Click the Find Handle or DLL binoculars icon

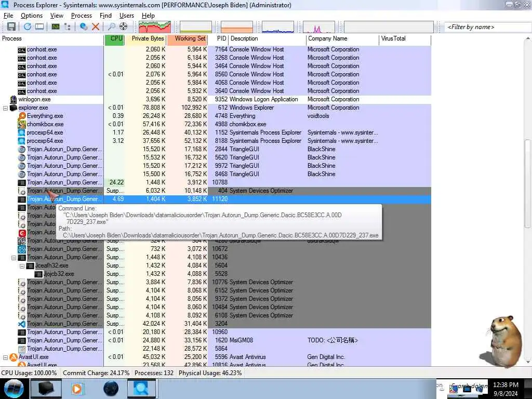click(x=111, y=26)
